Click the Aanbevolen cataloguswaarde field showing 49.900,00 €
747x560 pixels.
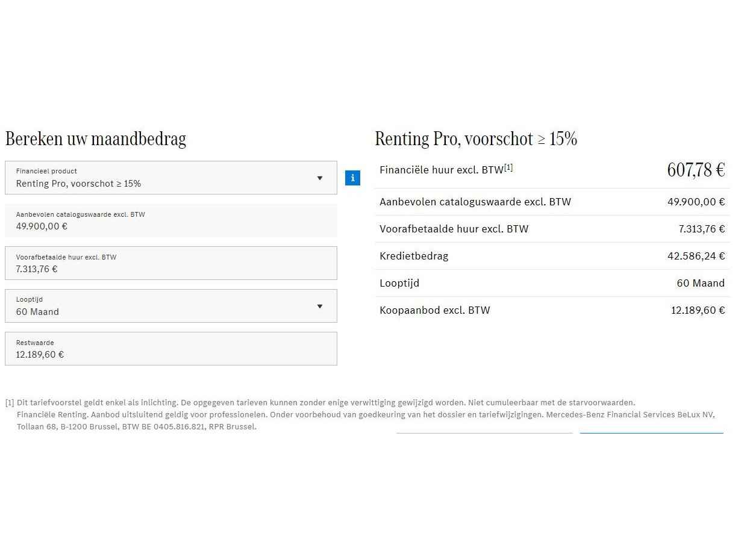click(x=170, y=220)
